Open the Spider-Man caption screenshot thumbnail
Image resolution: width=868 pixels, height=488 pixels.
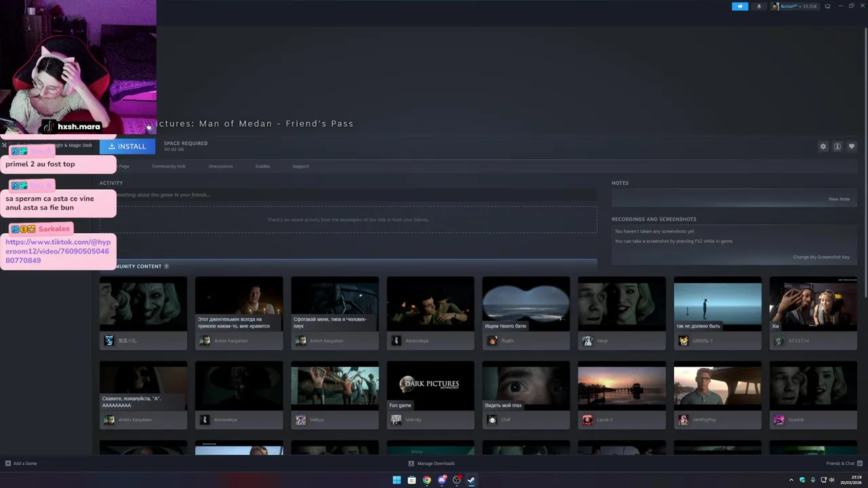[334, 304]
